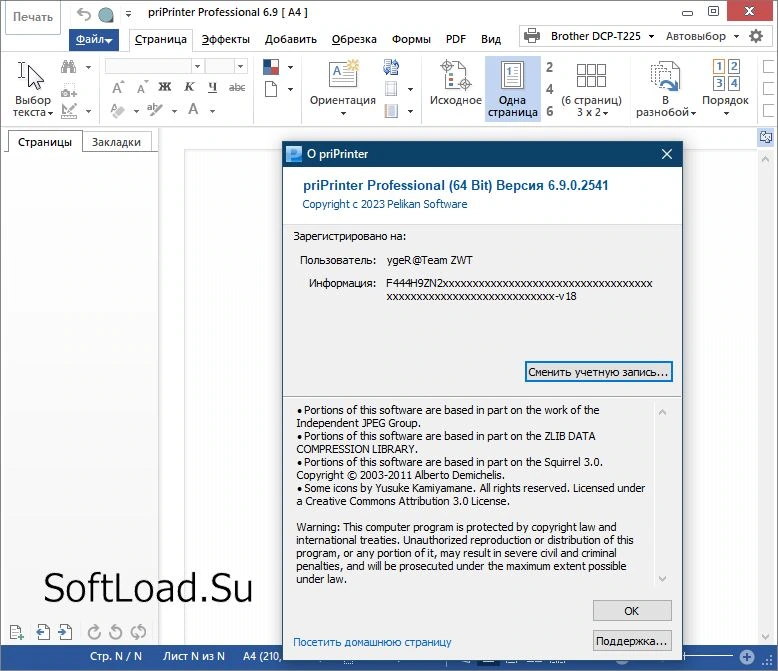The width and height of the screenshot is (778, 671).
Task: Click the license text scrollbar down arrow
Action: pyautogui.click(x=662, y=579)
